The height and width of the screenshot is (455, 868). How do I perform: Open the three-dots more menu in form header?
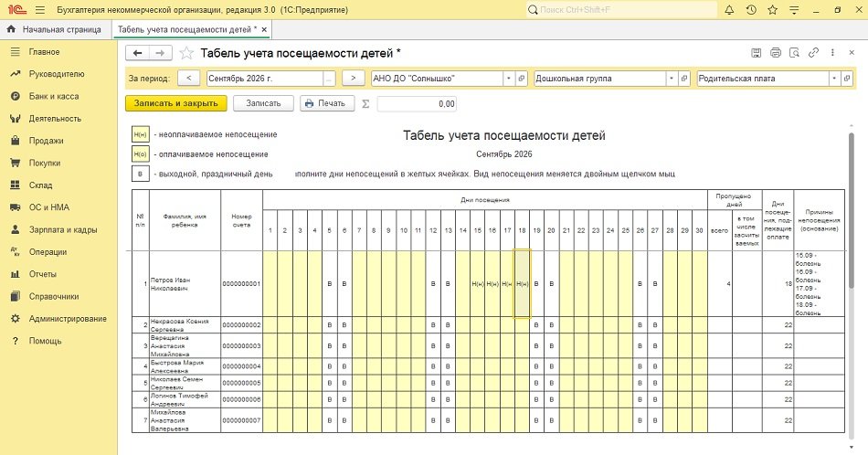832,53
